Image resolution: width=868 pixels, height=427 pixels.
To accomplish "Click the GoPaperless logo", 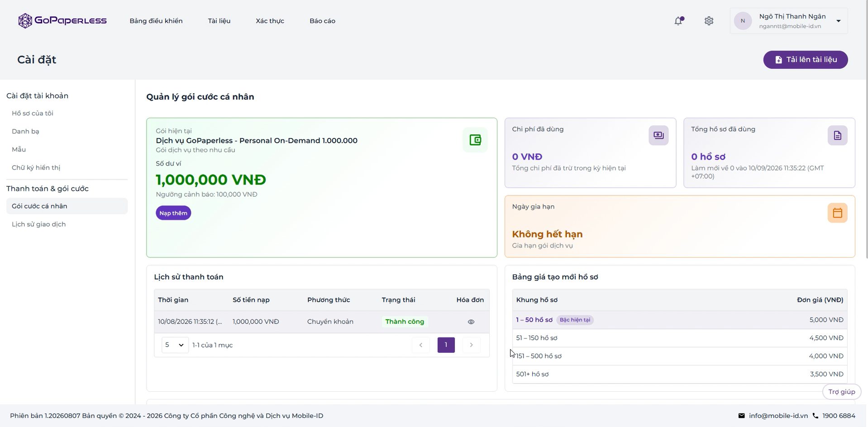I will [x=62, y=21].
